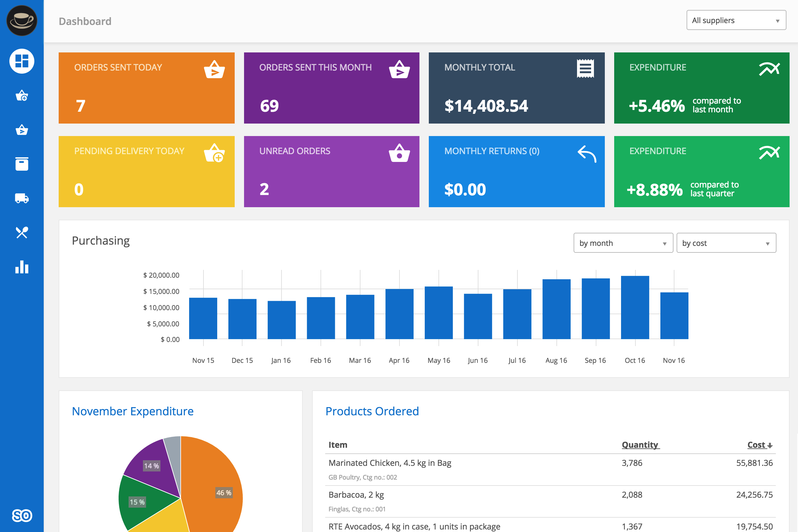The width and height of the screenshot is (798, 532).
Task: Click the basket icon on Unread Orders tile
Action: pos(400,153)
